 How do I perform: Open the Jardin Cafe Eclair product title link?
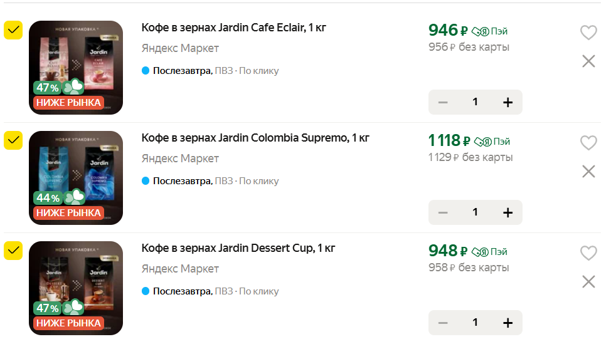tap(233, 28)
